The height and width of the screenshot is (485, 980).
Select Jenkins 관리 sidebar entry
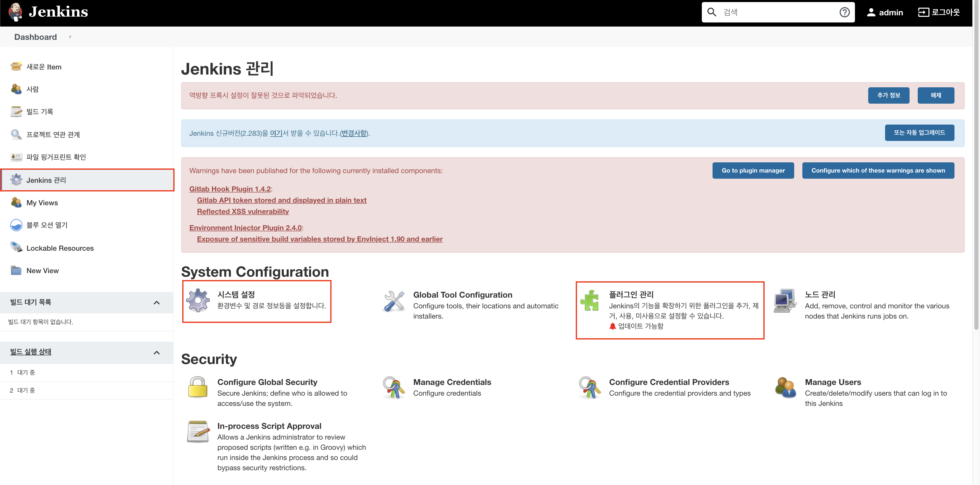pyautogui.click(x=87, y=180)
